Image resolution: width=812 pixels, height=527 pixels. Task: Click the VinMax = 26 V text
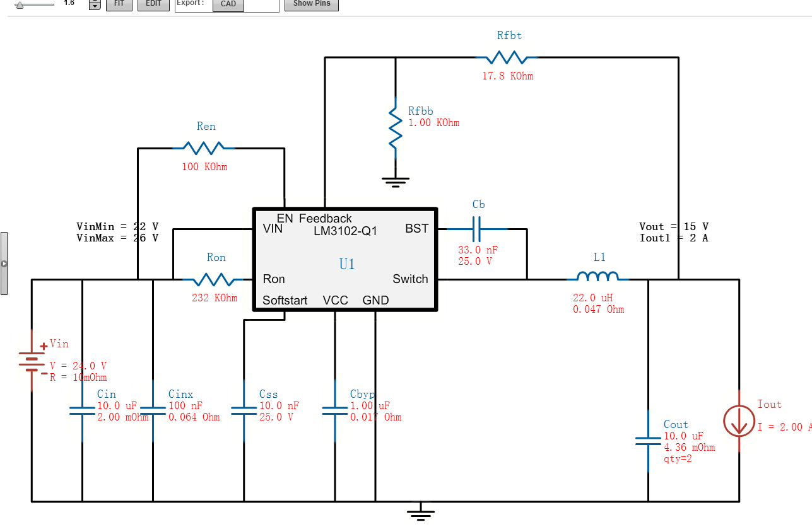[117, 238]
